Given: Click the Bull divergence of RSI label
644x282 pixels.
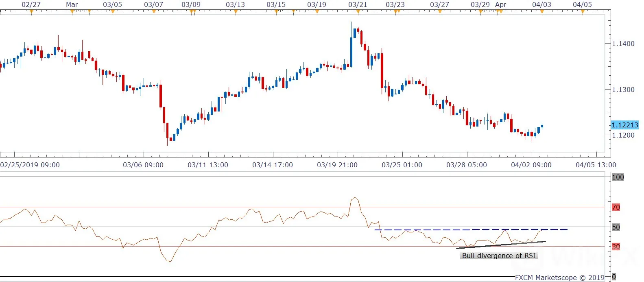Looking at the screenshot, I should 499,256.
